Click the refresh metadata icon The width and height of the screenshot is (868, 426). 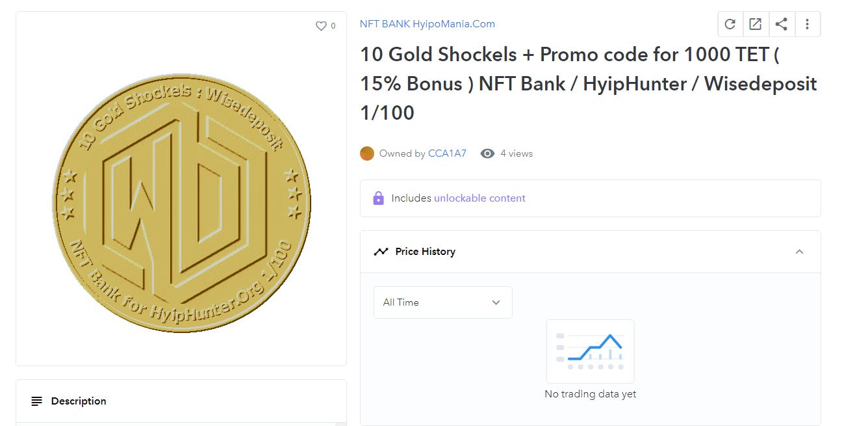coord(730,24)
